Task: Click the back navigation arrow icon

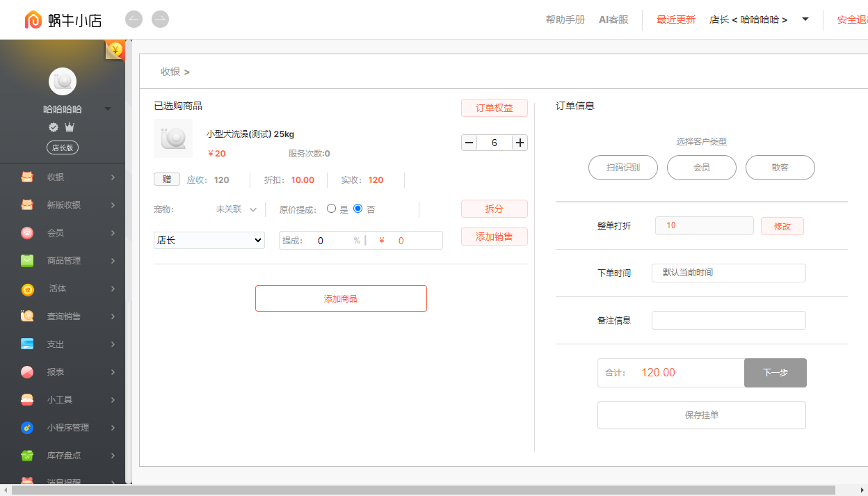Action: (134, 19)
